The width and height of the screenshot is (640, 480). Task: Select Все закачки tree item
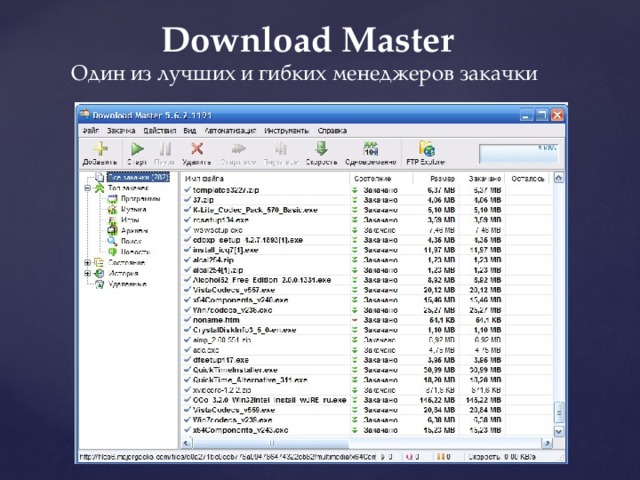[x=138, y=177]
